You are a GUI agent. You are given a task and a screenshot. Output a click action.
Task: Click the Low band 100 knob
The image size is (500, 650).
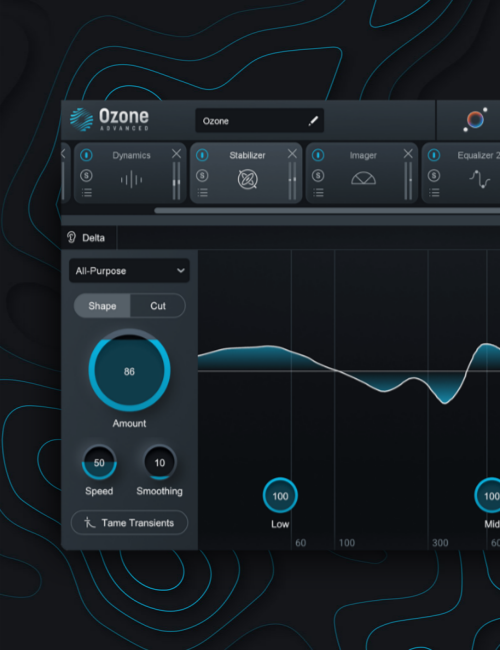point(280,495)
